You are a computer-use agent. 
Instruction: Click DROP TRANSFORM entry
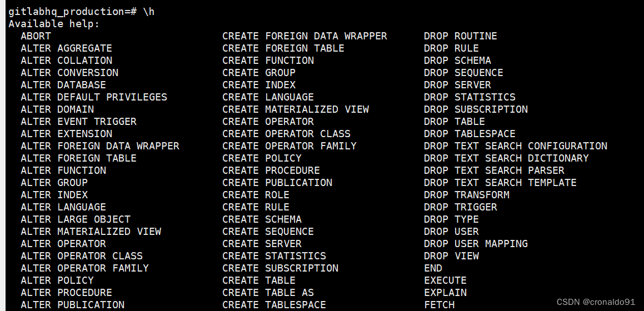tap(467, 195)
